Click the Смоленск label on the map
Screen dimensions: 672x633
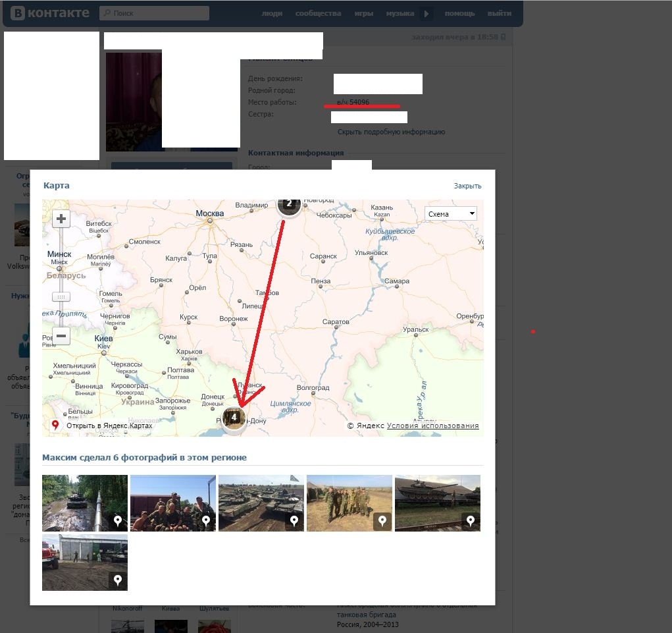pos(144,242)
